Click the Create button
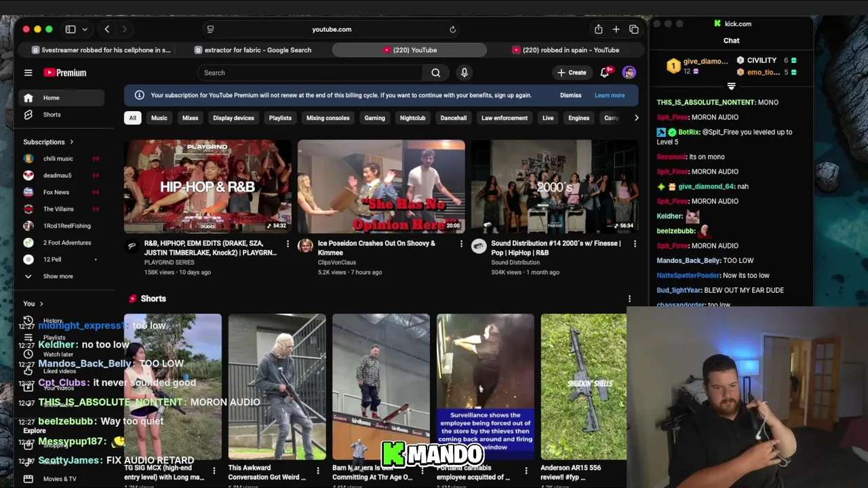Image resolution: width=868 pixels, height=488 pixels. (572, 73)
